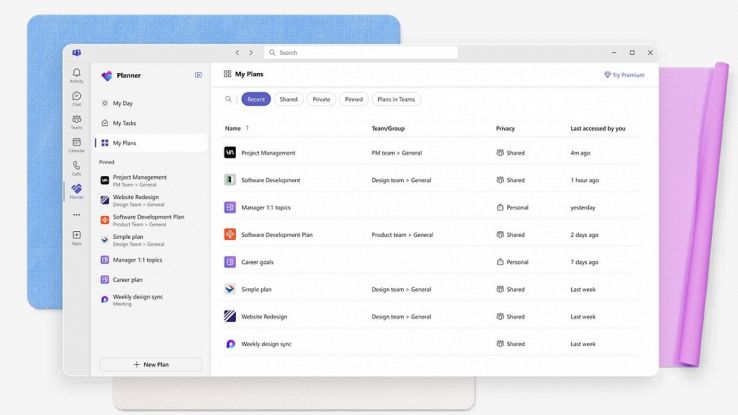Open the Activity bell icon
Viewport: 738px width, 415px height.
pos(76,72)
